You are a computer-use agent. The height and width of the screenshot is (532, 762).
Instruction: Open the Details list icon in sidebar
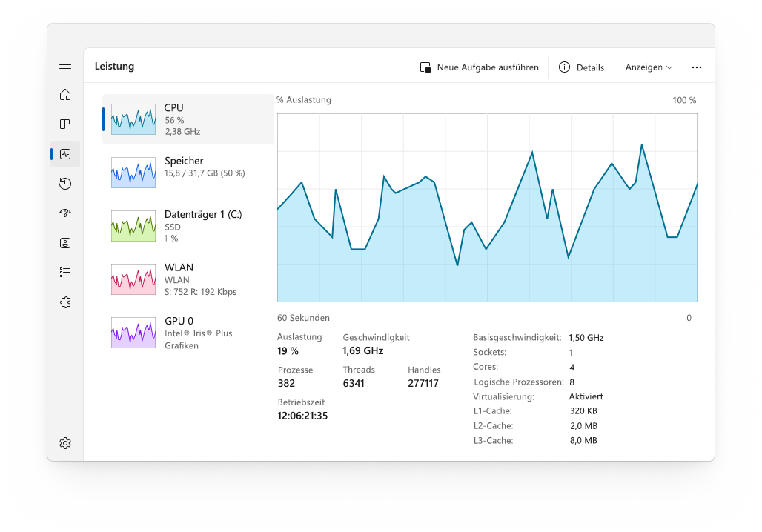(x=65, y=273)
